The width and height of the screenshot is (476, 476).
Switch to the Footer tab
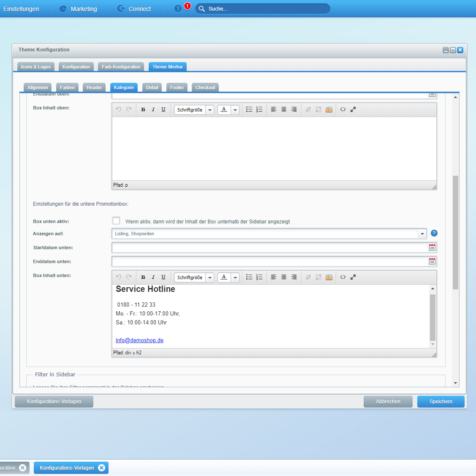tap(177, 87)
